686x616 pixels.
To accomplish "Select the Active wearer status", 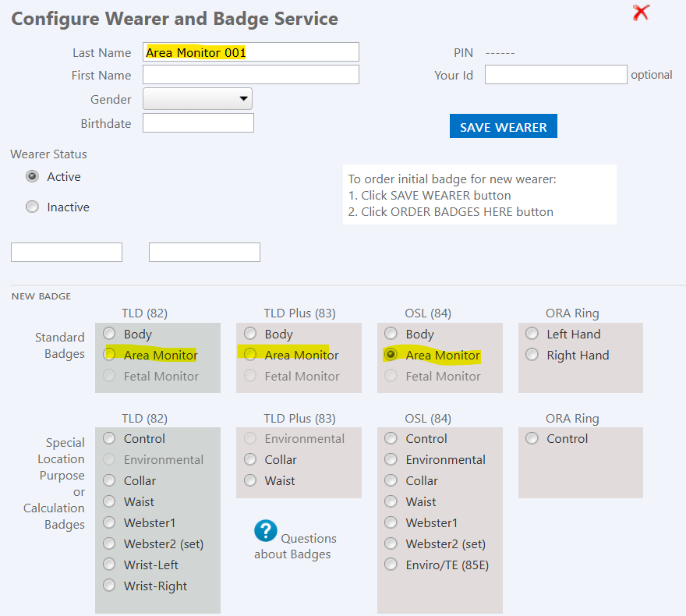I will pos(32,177).
